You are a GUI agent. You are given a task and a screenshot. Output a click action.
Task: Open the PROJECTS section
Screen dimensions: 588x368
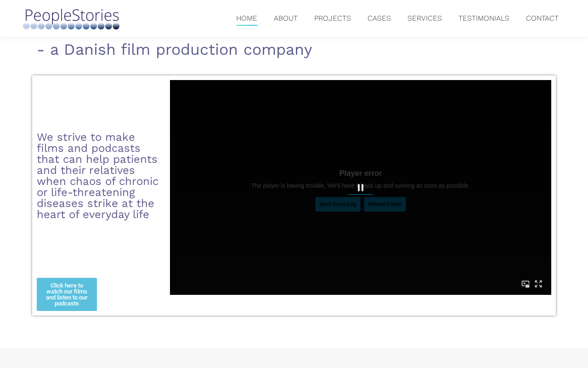333,18
